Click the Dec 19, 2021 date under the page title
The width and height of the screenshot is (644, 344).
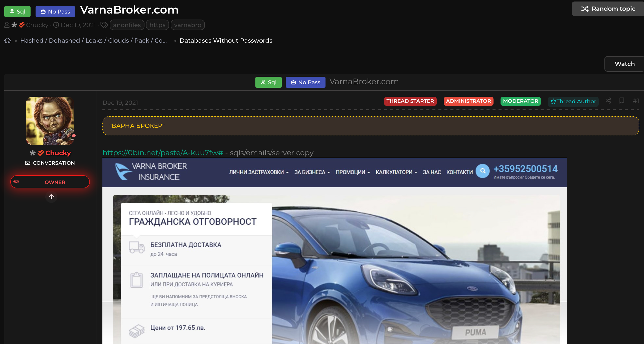[78, 25]
